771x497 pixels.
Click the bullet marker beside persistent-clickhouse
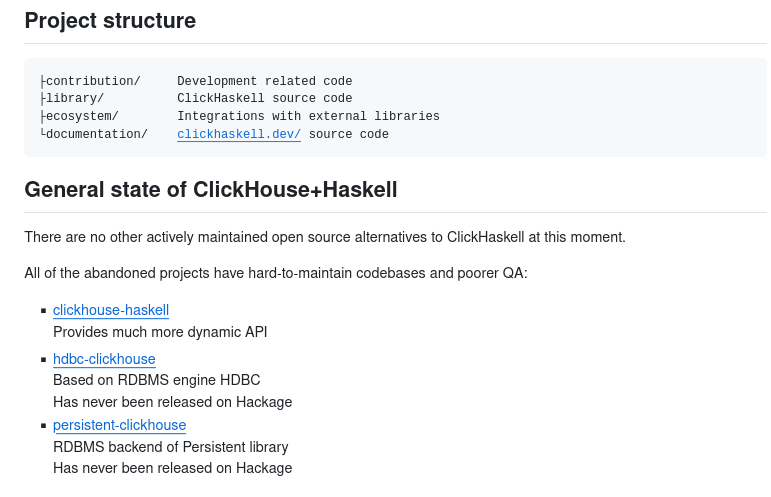pos(43,426)
